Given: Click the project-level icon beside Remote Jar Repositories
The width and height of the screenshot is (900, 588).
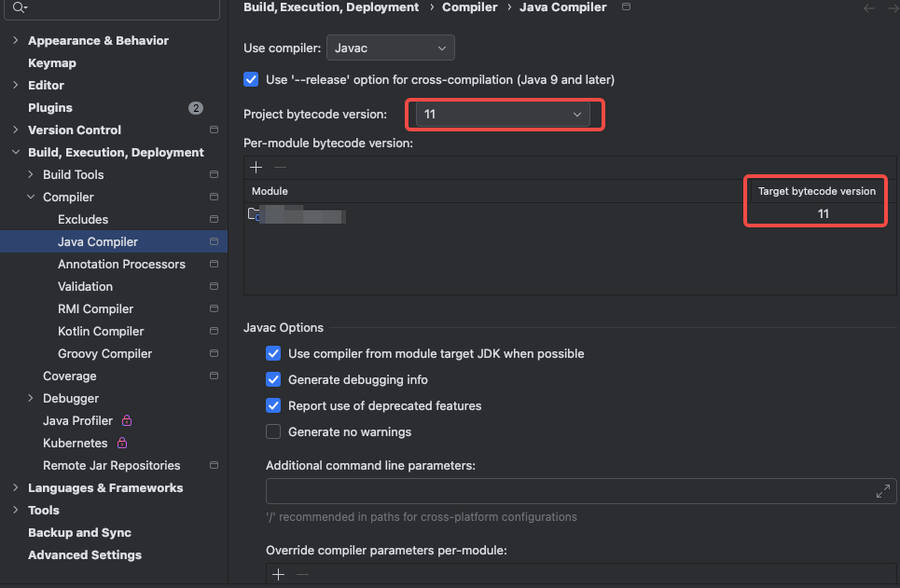Looking at the screenshot, I should (215, 465).
